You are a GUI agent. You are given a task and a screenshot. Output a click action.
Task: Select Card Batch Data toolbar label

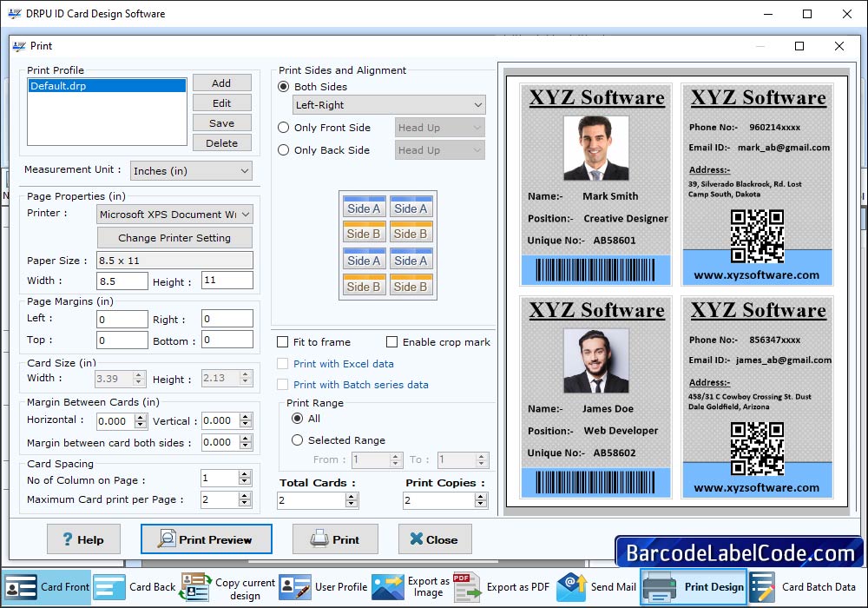tap(819, 587)
